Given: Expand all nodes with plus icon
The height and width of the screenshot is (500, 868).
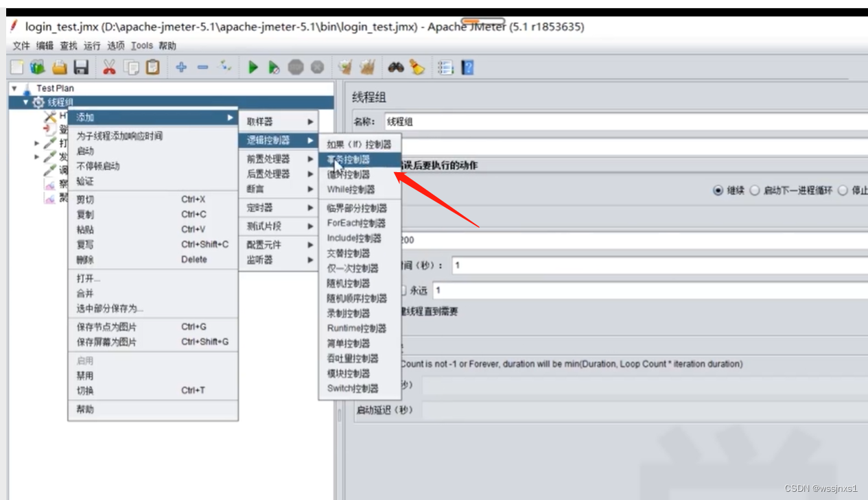Looking at the screenshot, I should coord(181,67).
